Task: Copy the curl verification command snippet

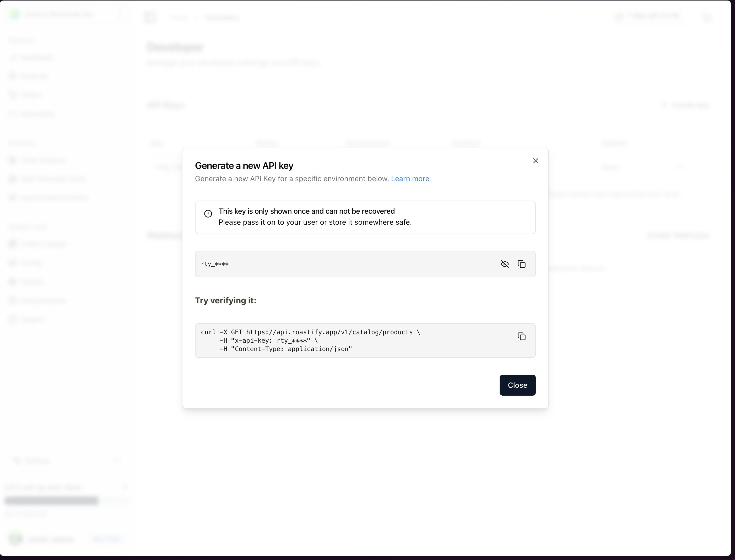Action: 522,336
